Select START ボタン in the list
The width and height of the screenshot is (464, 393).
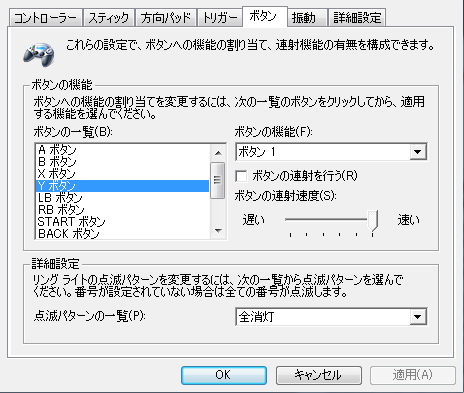(x=122, y=222)
